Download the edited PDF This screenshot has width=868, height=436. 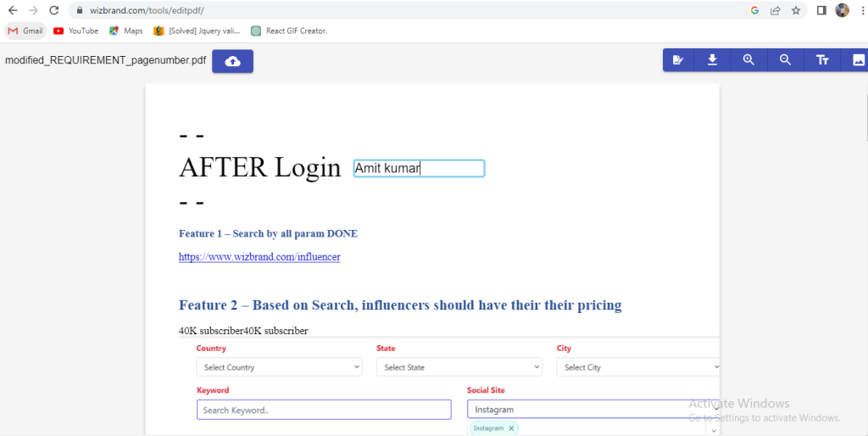(713, 60)
